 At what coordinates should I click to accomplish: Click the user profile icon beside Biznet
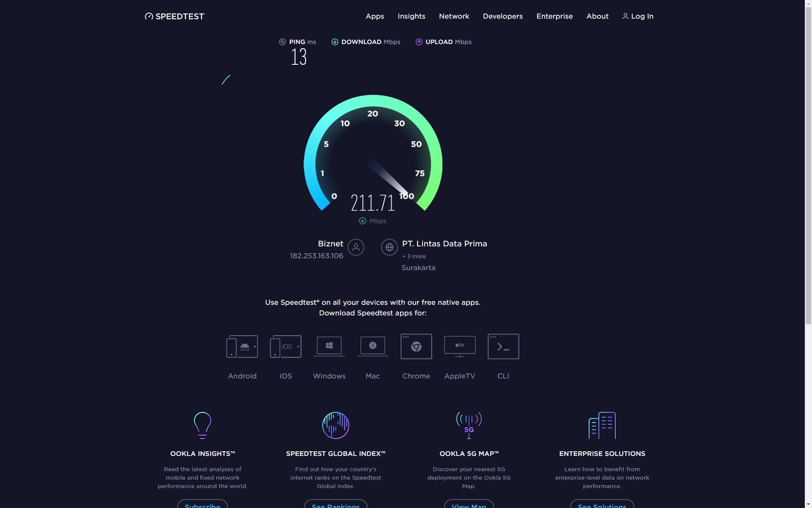click(x=356, y=247)
